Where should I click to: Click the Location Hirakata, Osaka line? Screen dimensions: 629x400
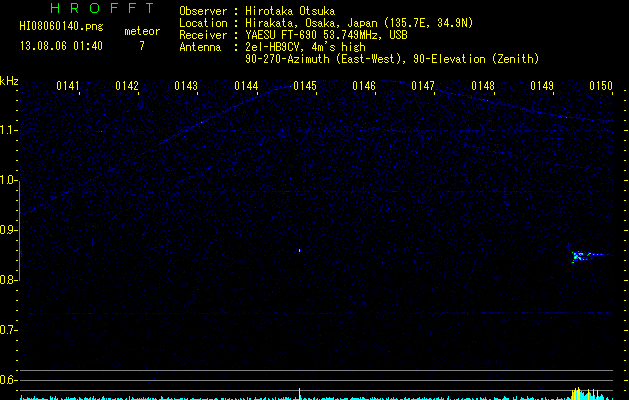[326, 23]
